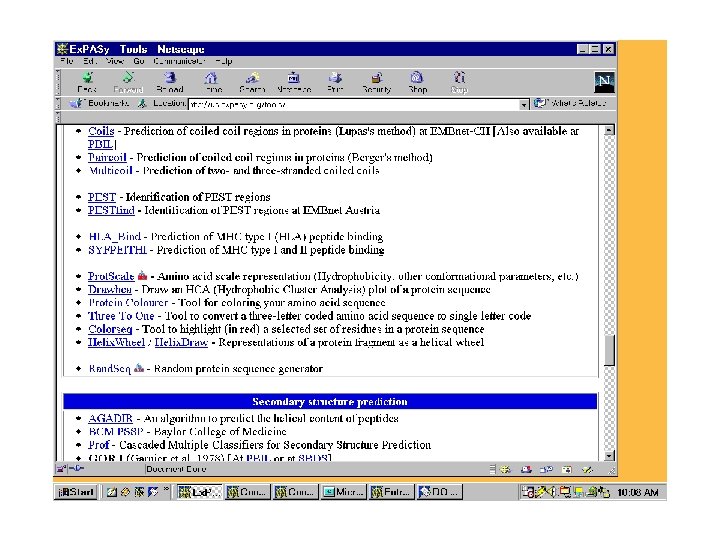Print the page using the Print icon

(335, 82)
